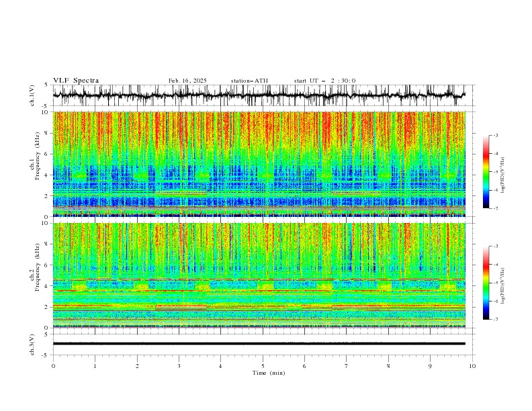The image size is (532, 411).
Task: Click the ch.1 spectrogram color scale bar
Action: 486,172
